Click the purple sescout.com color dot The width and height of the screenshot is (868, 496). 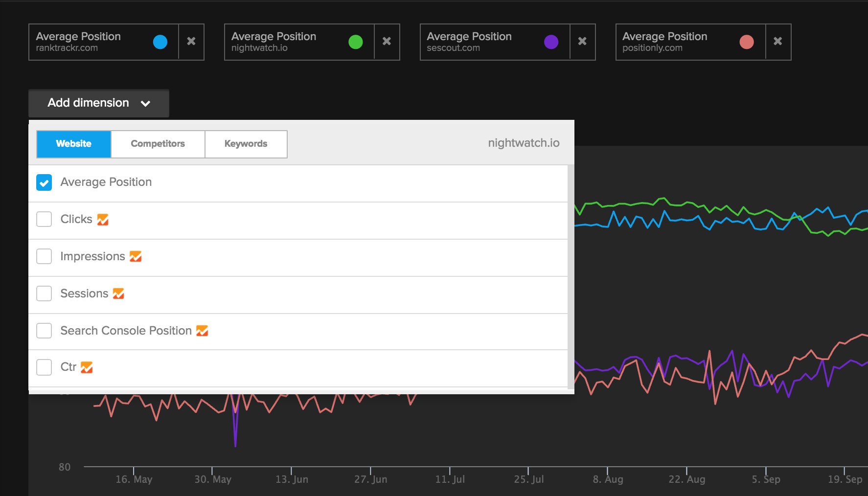pos(551,42)
